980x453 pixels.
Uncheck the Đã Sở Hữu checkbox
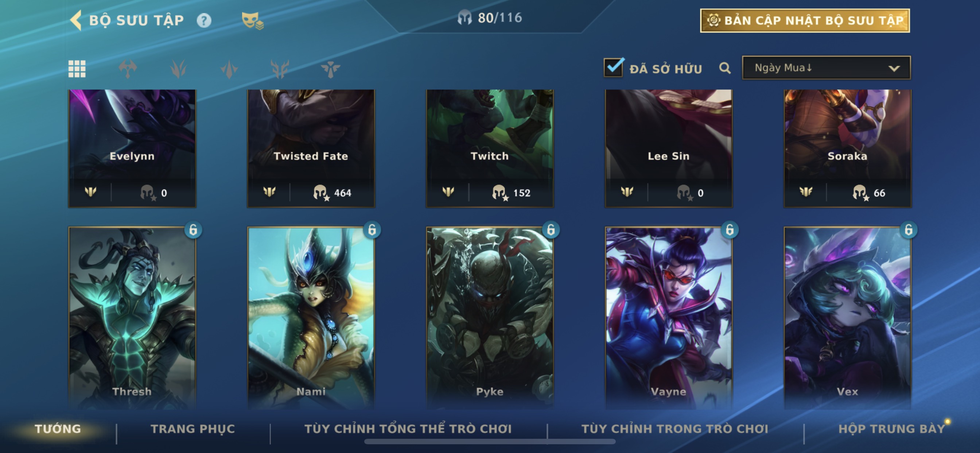614,67
